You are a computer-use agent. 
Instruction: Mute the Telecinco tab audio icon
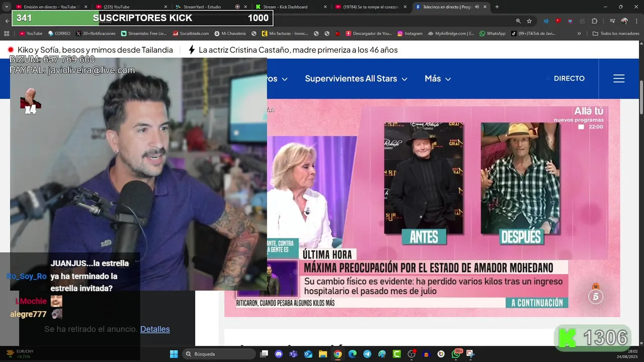point(477,7)
